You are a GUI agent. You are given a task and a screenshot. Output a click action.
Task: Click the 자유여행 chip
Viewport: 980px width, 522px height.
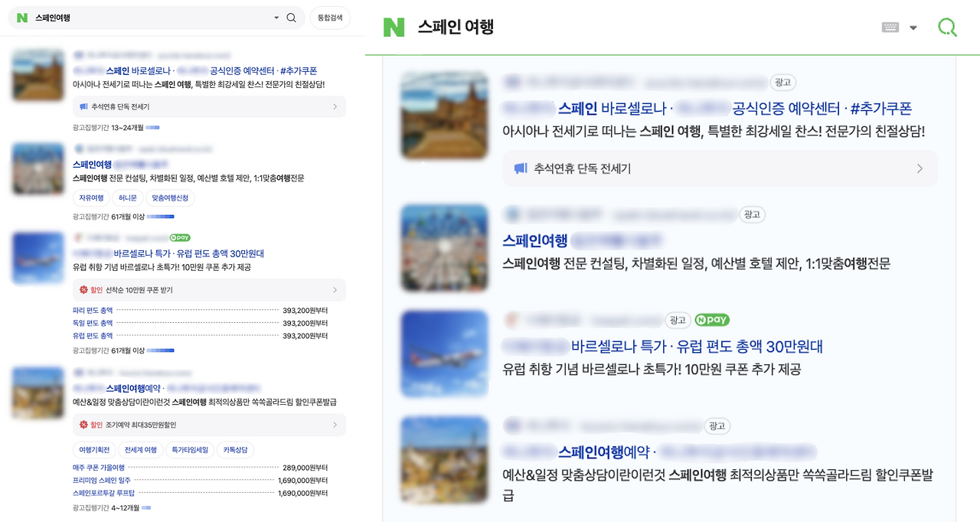click(x=91, y=198)
